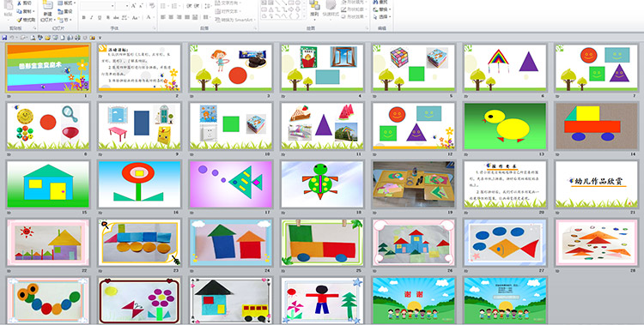This screenshot has width=644, height=325.
Task: Toggle bold formatting
Action: pos(84,18)
